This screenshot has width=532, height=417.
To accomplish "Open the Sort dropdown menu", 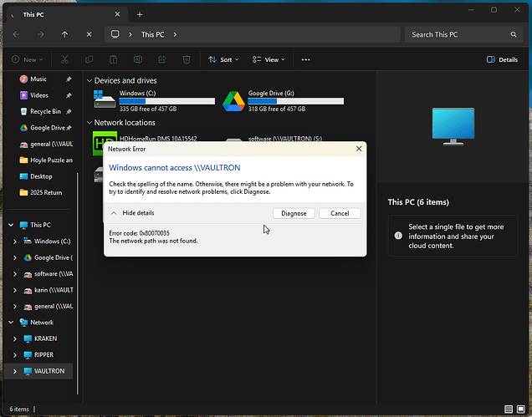I will (x=223, y=60).
